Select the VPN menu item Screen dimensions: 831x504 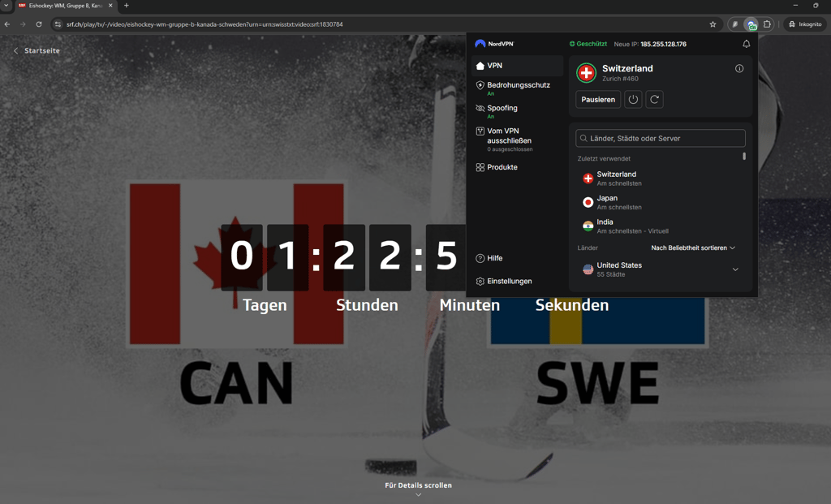click(x=517, y=66)
